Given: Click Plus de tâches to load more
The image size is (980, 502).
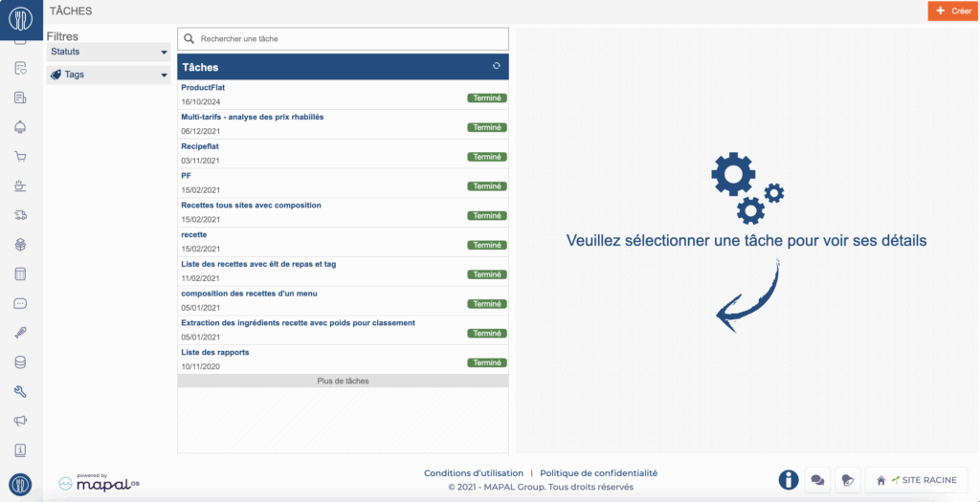Looking at the screenshot, I should click(x=343, y=381).
